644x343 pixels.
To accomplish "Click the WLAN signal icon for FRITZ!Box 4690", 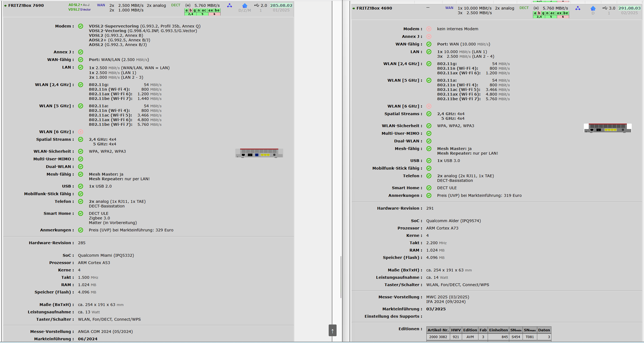I will [536, 8].
